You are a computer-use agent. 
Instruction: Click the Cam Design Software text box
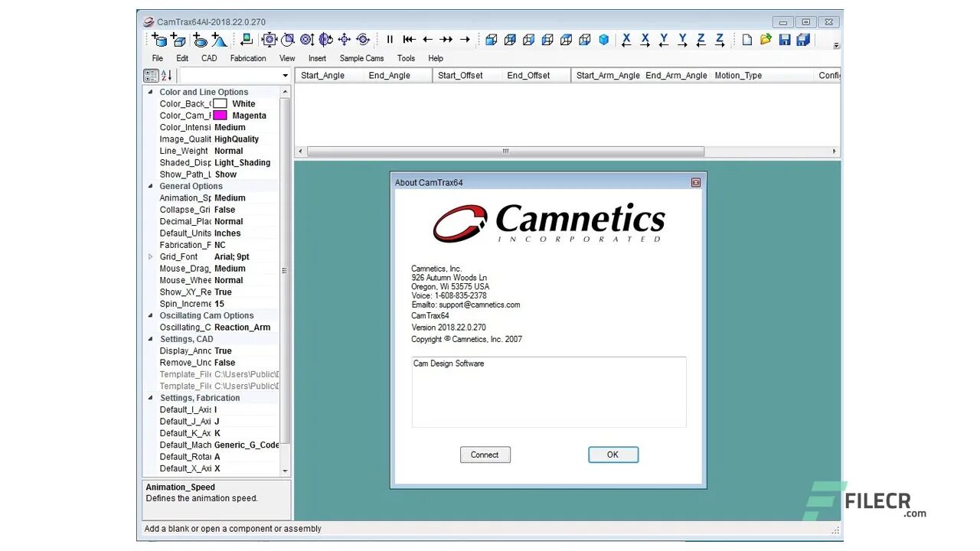click(x=549, y=392)
